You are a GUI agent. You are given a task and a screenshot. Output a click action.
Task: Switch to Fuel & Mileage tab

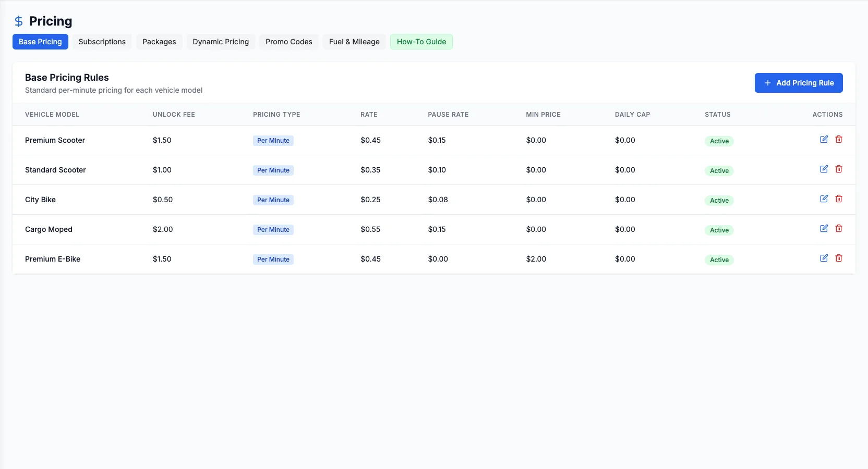tap(354, 42)
